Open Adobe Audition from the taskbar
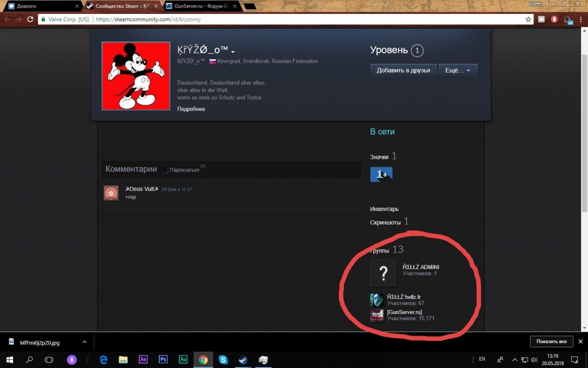588x368 pixels. pyautogui.click(x=183, y=359)
